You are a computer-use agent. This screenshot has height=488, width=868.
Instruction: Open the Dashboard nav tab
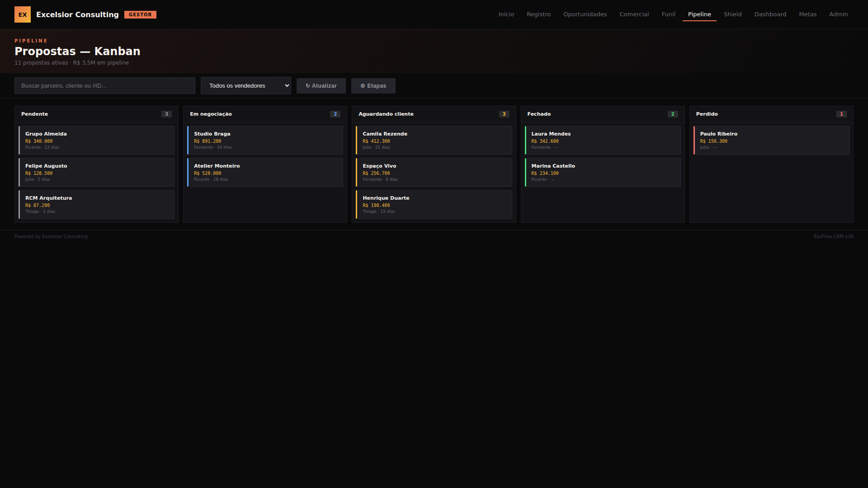pyautogui.click(x=770, y=14)
